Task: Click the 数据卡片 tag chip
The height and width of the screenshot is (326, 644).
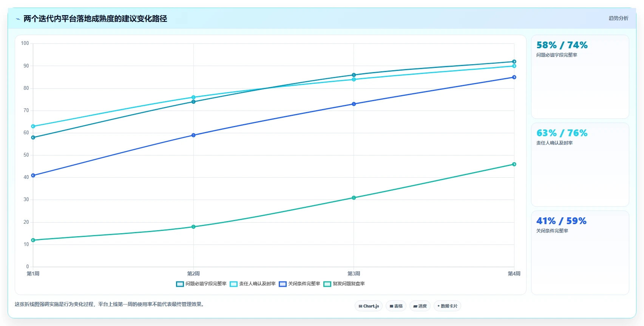Action: click(447, 306)
